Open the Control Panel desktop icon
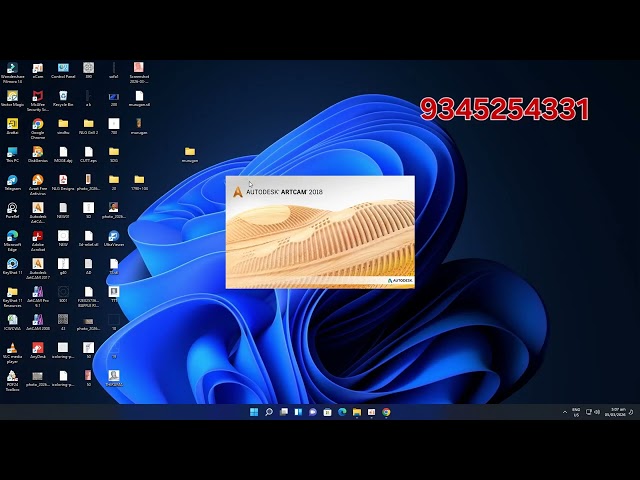 point(63,71)
